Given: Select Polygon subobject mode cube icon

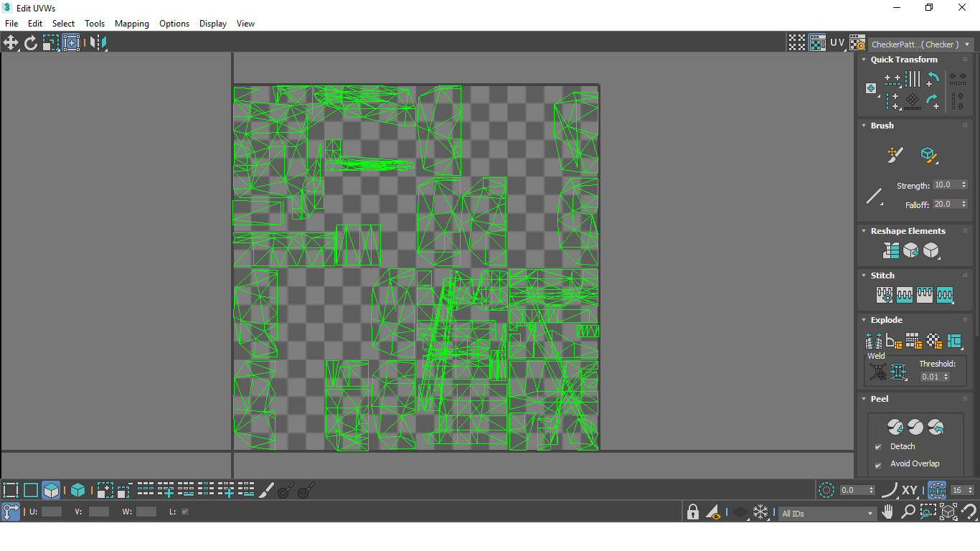Looking at the screenshot, I should [51, 491].
